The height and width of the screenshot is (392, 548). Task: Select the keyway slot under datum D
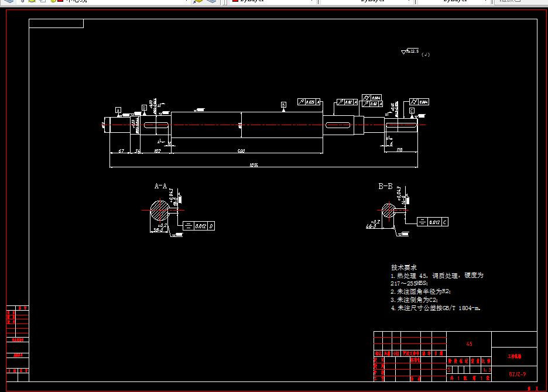156,125
